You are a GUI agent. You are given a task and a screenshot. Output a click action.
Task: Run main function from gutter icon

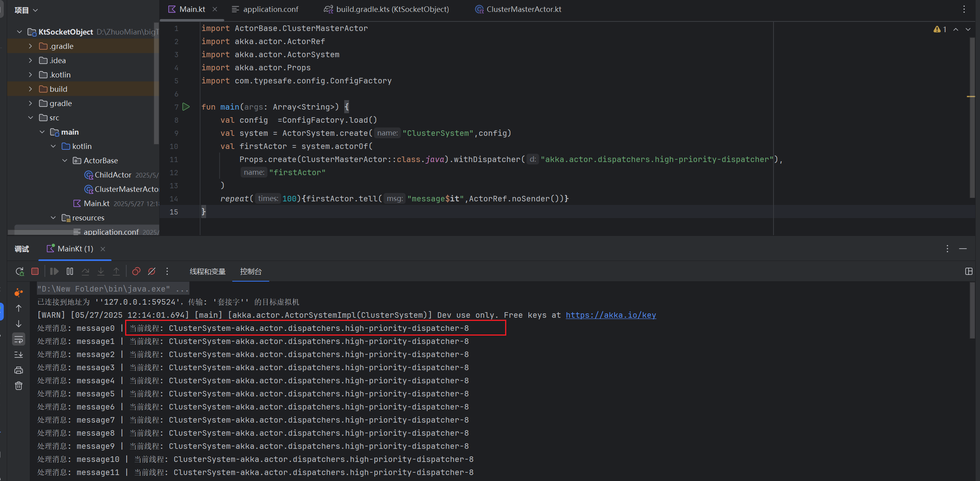(x=186, y=107)
